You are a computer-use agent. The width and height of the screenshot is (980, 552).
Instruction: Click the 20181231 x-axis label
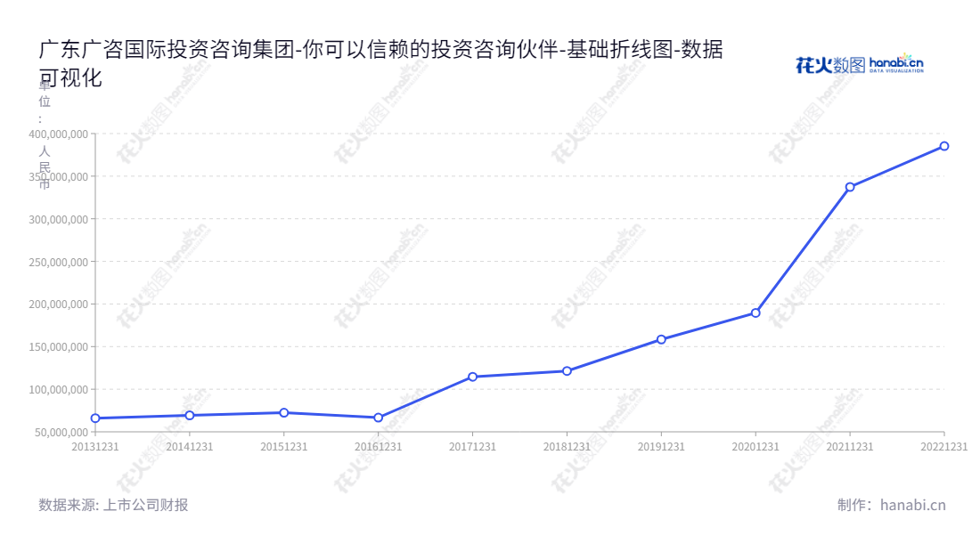[567, 447]
